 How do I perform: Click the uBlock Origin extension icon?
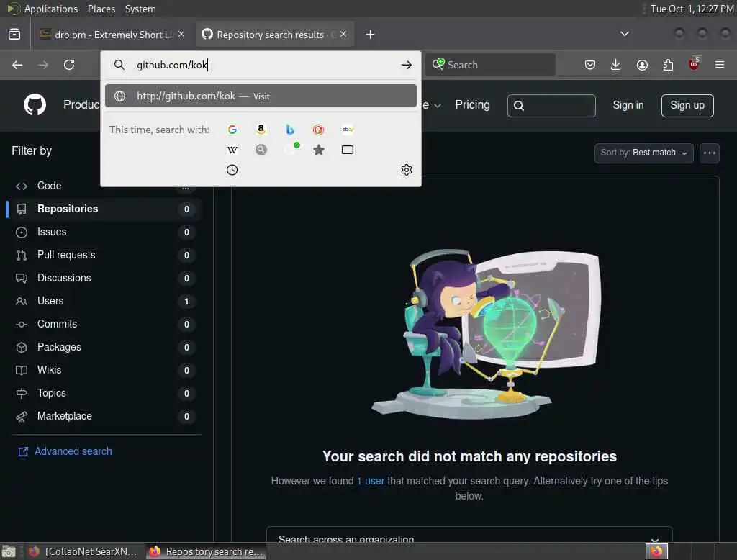pyautogui.click(x=694, y=64)
